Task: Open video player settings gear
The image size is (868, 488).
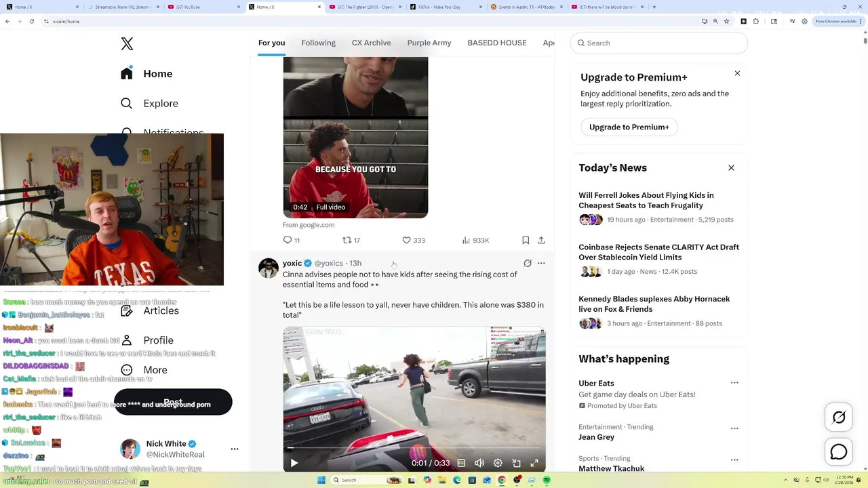Action: click(498, 463)
